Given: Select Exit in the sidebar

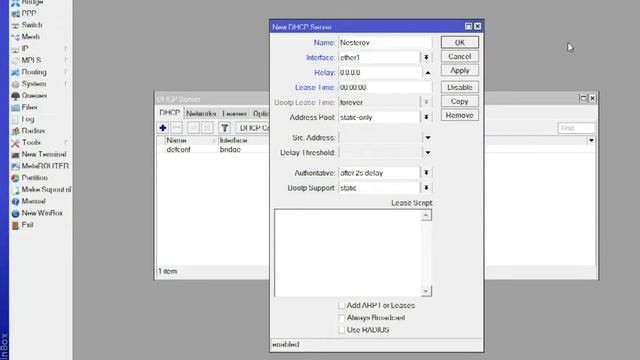Looking at the screenshot, I should click(27, 225).
